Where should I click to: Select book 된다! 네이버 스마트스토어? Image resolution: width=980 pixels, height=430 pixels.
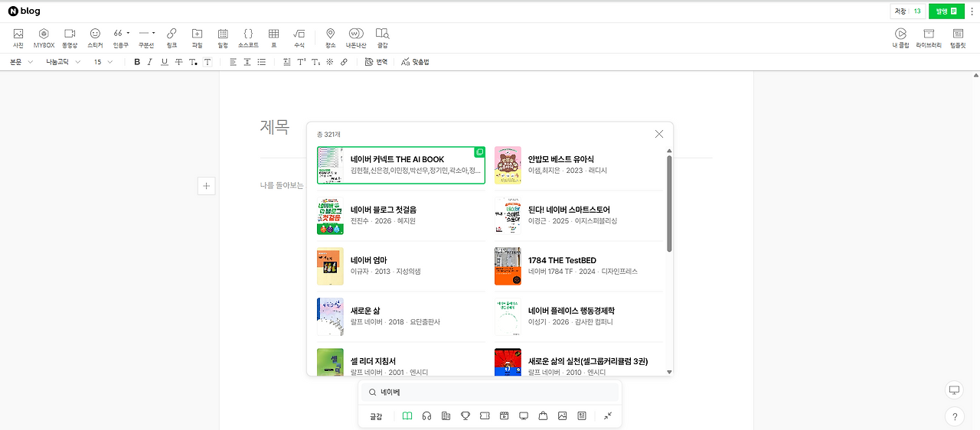pyautogui.click(x=579, y=215)
